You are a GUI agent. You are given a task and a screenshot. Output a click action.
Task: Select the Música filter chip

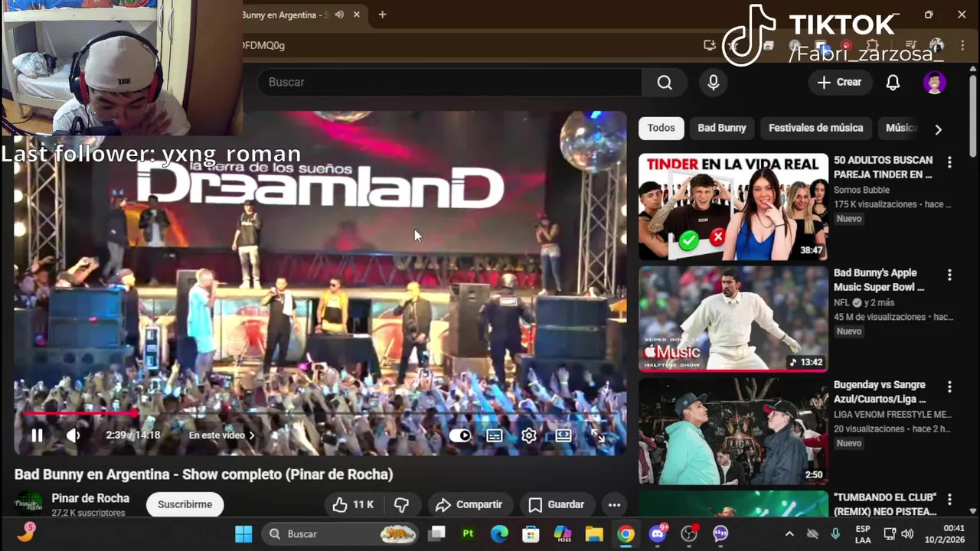tap(900, 128)
